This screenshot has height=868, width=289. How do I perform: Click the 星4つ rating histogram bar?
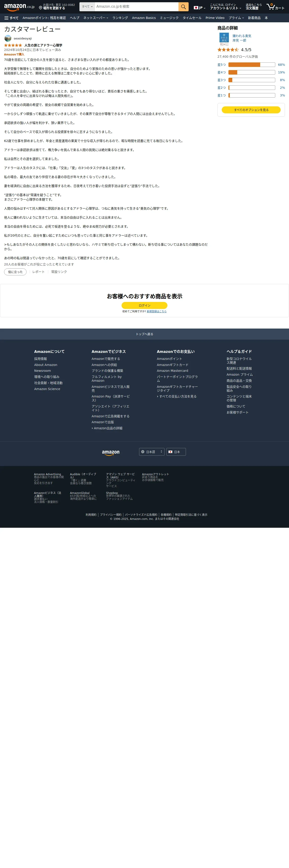pos(252,72)
